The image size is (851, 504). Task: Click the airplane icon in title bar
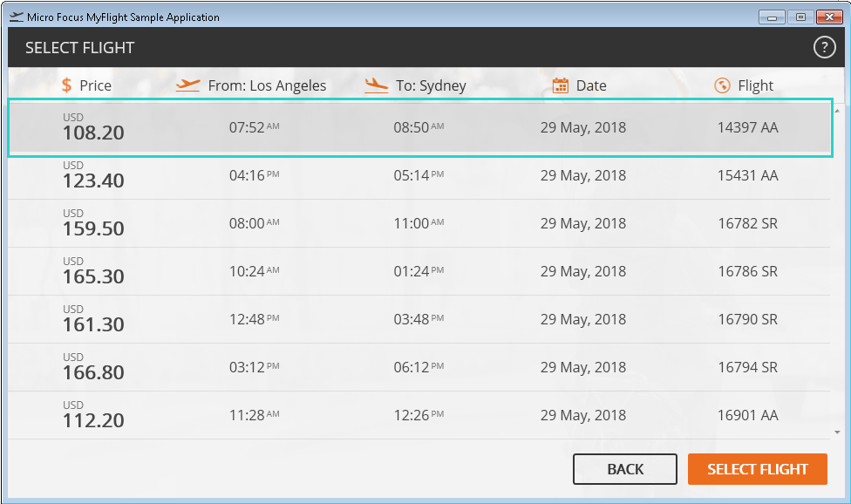click(16, 17)
